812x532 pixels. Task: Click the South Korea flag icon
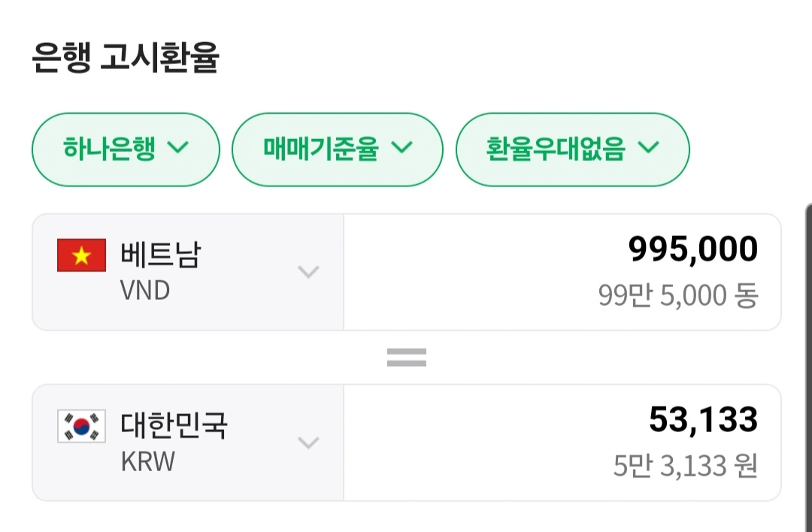pyautogui.click(x=81, y=426)
